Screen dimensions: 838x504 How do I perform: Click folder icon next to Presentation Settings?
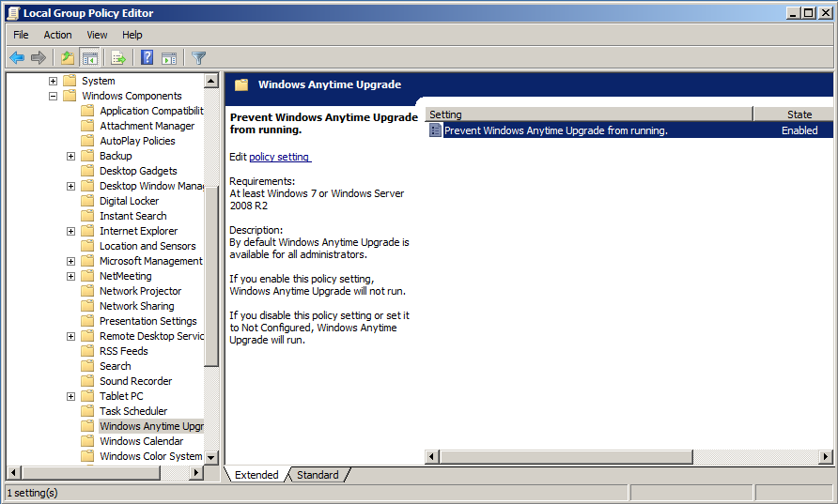pyautogui.click(x=87, y=321)
